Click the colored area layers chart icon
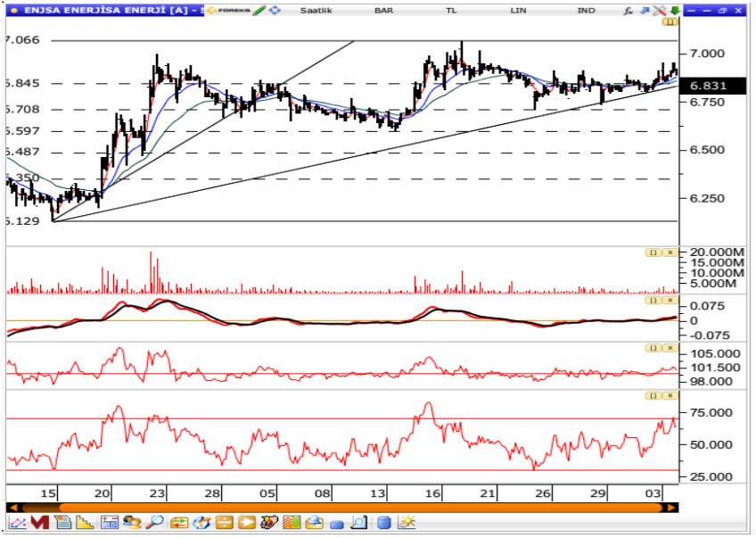756x538 pixels. [292, 523]
